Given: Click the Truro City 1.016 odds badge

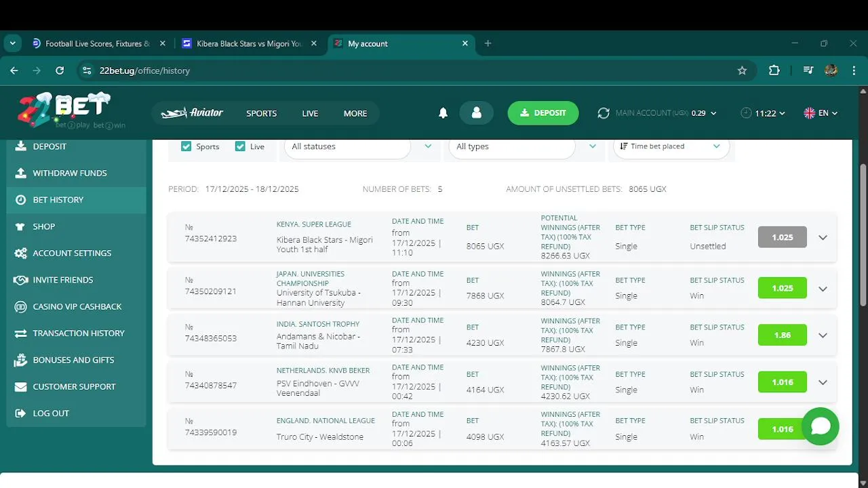Looking at the screenshot, I should click(783, 429).
